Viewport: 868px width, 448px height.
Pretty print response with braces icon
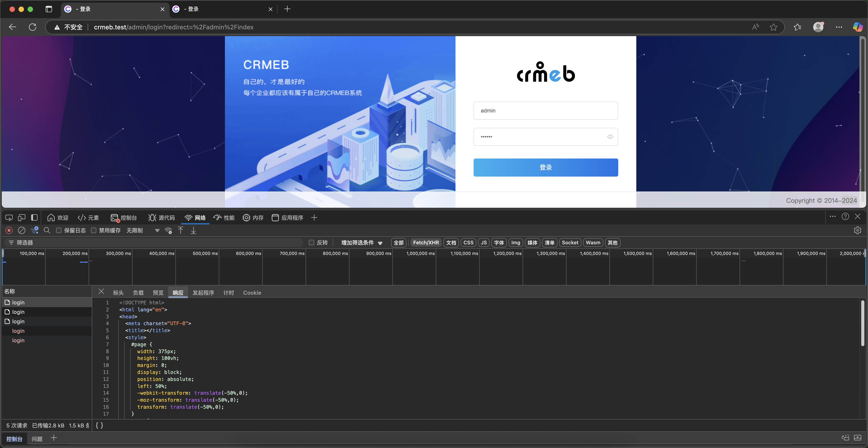99,425
